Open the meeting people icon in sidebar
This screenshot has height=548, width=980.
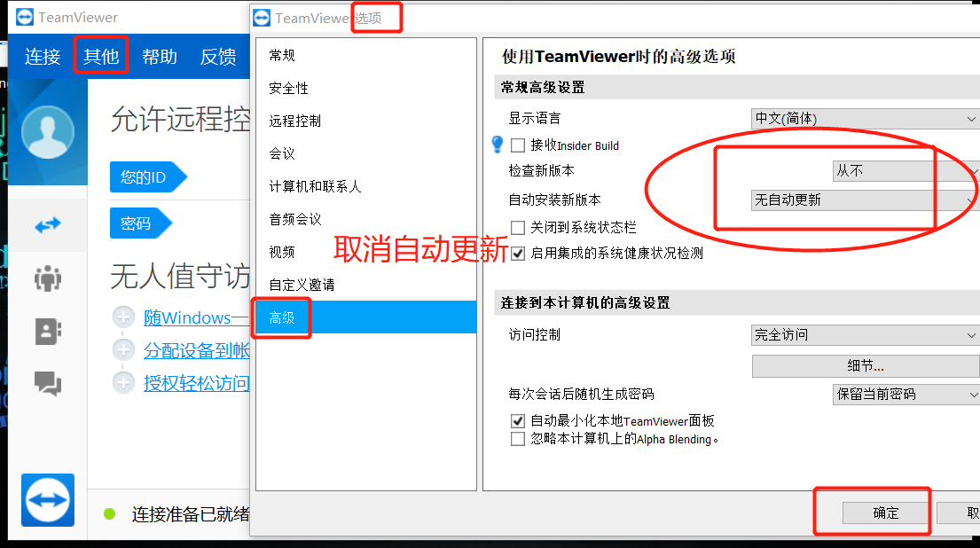(48, 278)
